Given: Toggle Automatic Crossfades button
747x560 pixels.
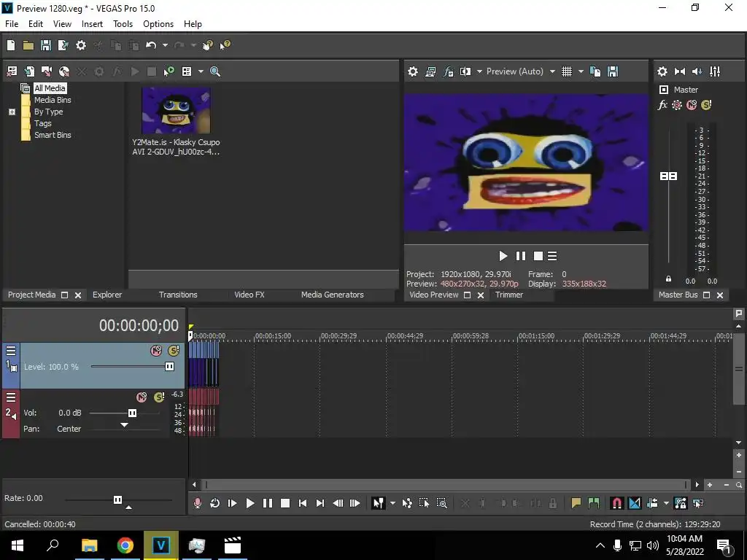Looking at the screenshot, I should coord(635,503).
